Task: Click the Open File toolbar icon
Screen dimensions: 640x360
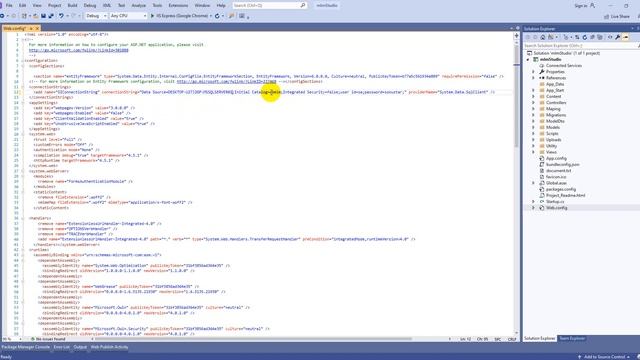Action: (x=36, y=16)
